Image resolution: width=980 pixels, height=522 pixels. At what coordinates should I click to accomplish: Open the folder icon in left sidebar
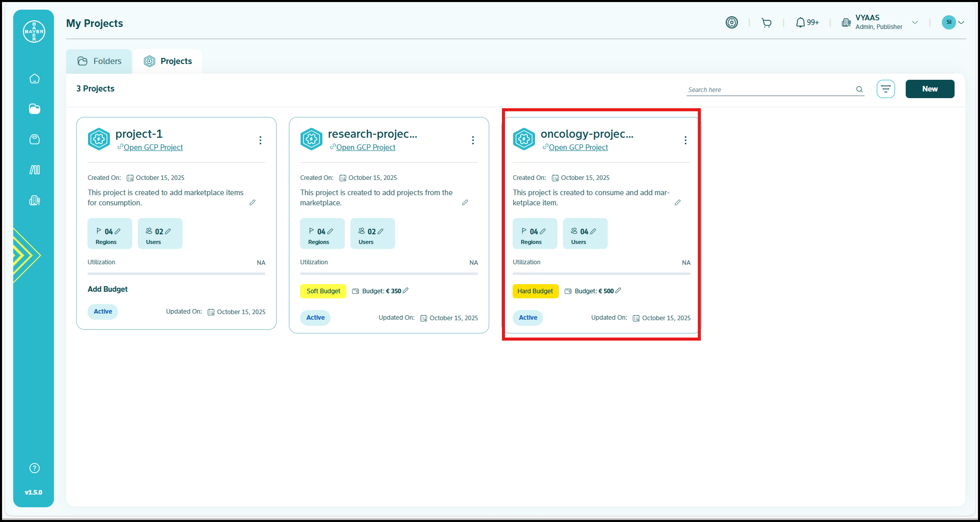pos(35,109)
